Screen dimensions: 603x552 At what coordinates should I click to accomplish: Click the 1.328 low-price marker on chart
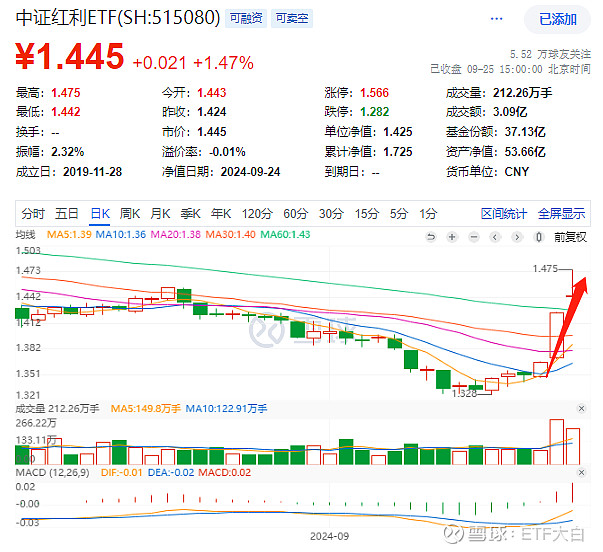click(464, 393)
